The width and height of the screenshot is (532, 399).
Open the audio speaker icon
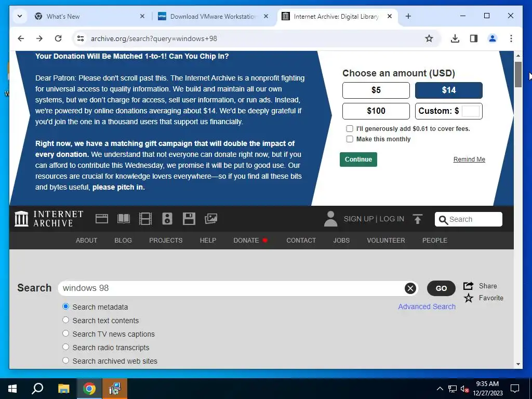coord(167,219)
